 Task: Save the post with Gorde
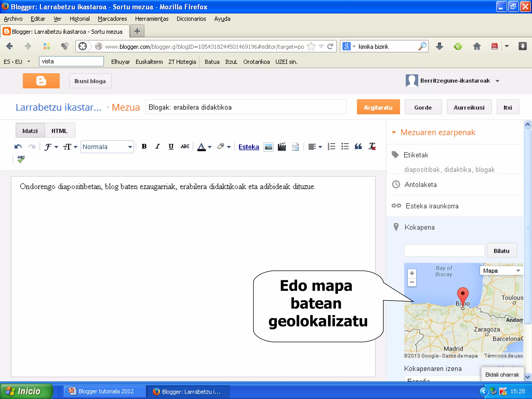tap(423, 107)
